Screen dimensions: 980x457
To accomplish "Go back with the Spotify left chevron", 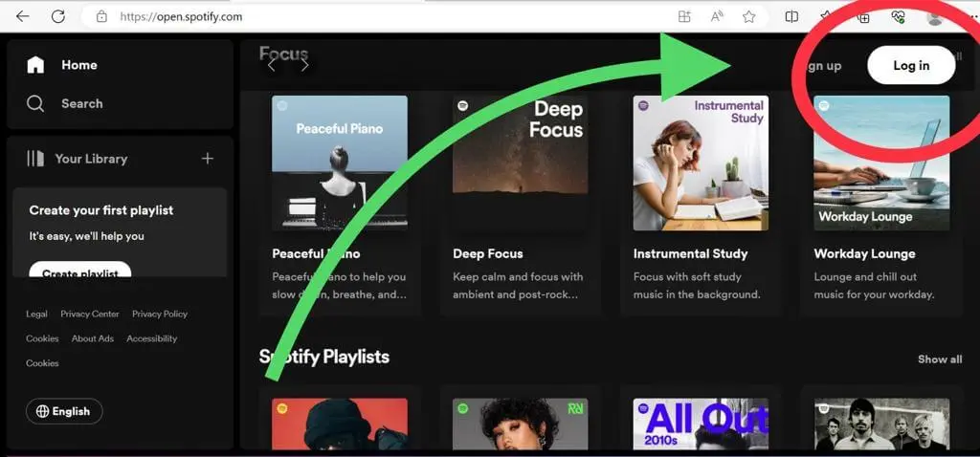I will (x=271, y=65).
